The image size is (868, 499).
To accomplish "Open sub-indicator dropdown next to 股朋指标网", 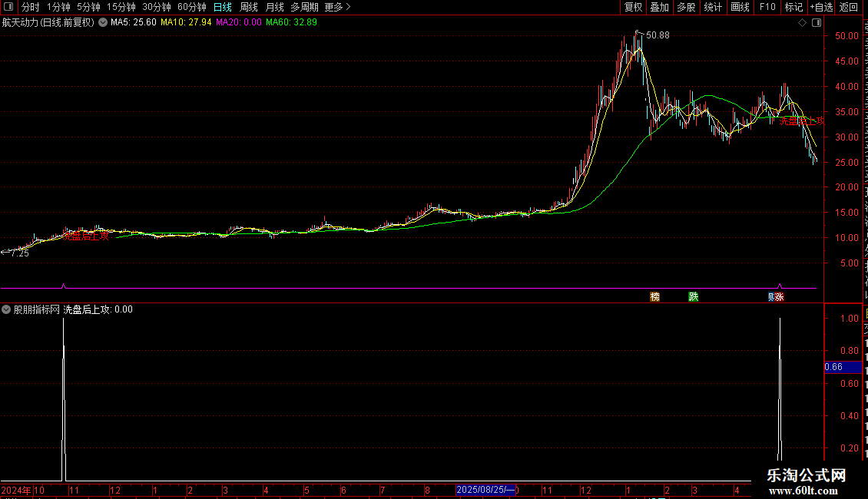I will pyautogui.click(x=6, y=310).
